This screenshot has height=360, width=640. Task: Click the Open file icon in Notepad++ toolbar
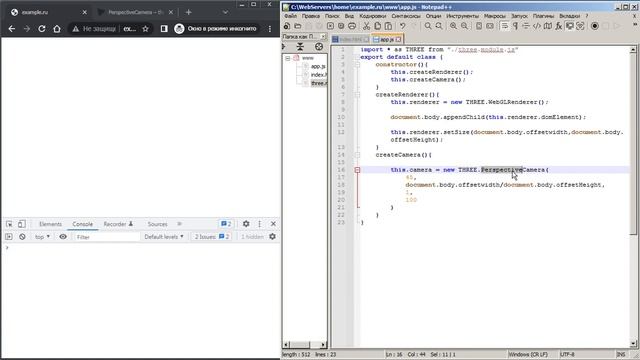[x=298, y=26]
